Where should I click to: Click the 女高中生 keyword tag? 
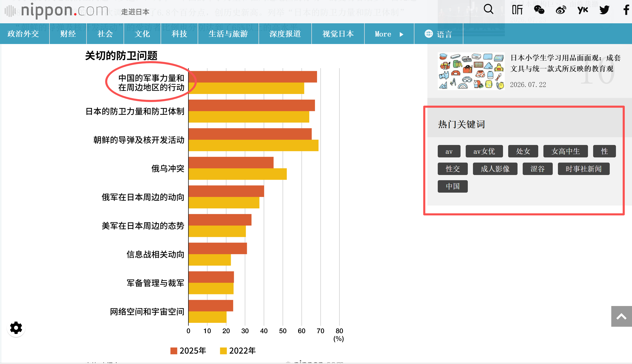point(565,151)
